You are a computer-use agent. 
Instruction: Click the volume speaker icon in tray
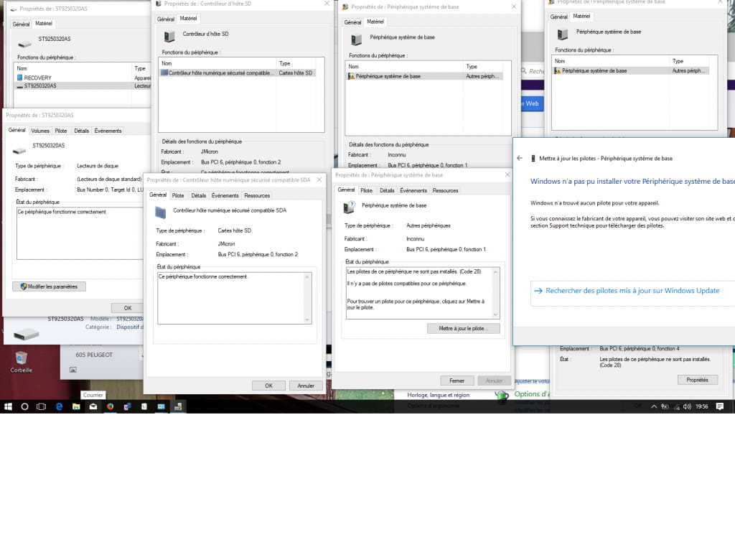pos(687,406)
